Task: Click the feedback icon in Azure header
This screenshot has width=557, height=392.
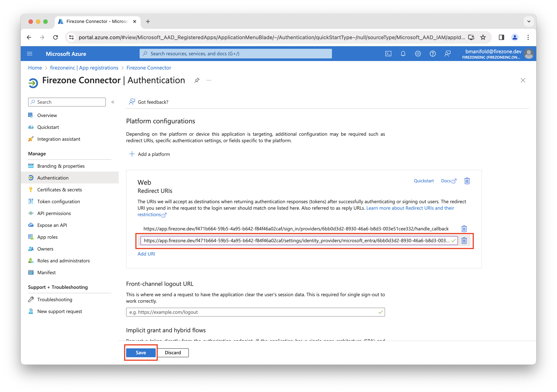Action: (447, 54)
